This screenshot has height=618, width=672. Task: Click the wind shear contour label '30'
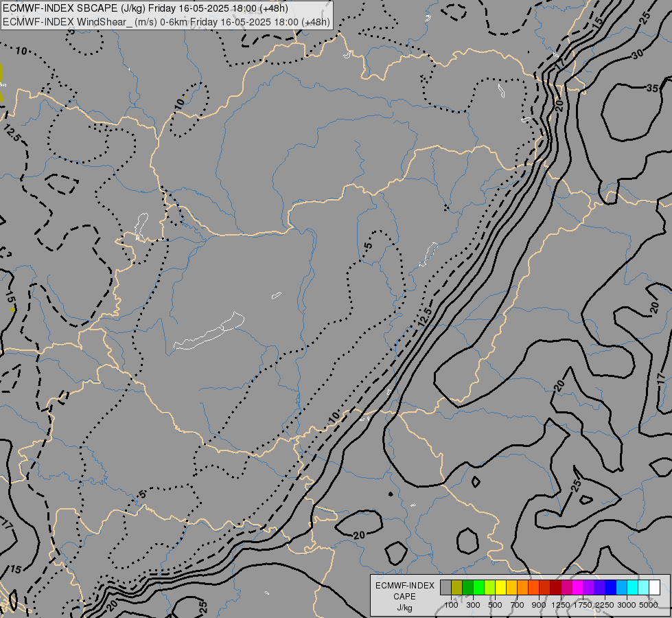pos(638,54)
